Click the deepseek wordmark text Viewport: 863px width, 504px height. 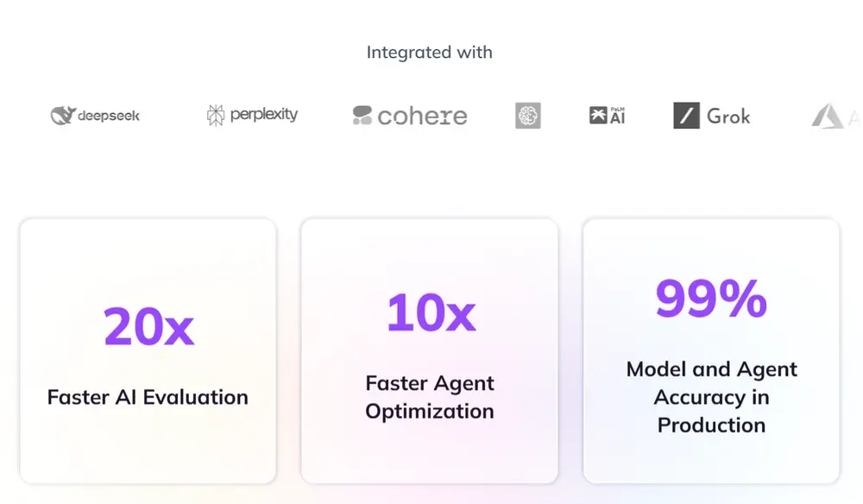pyautogui.click(x=108, y=116)
